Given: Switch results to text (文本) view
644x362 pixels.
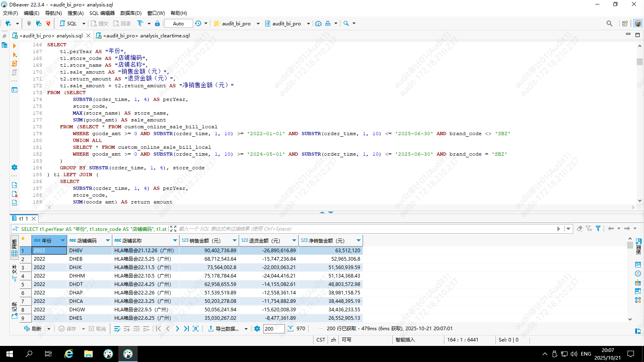Looking at the screenshot, I should click(x=14, y=273).
